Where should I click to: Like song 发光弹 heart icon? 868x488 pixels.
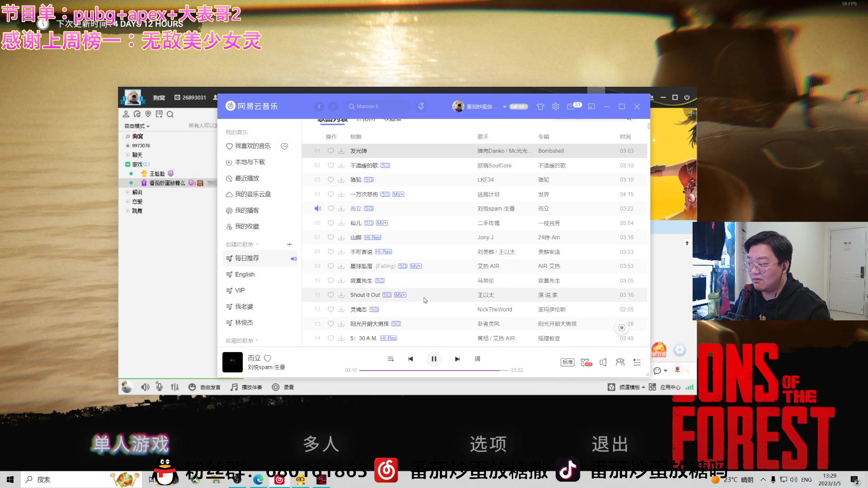[330, 150]
